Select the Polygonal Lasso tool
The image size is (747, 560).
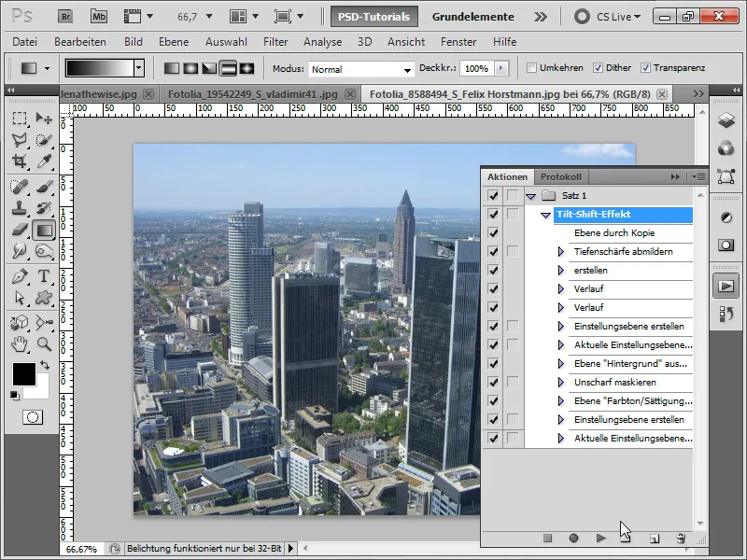click(20, 139)
